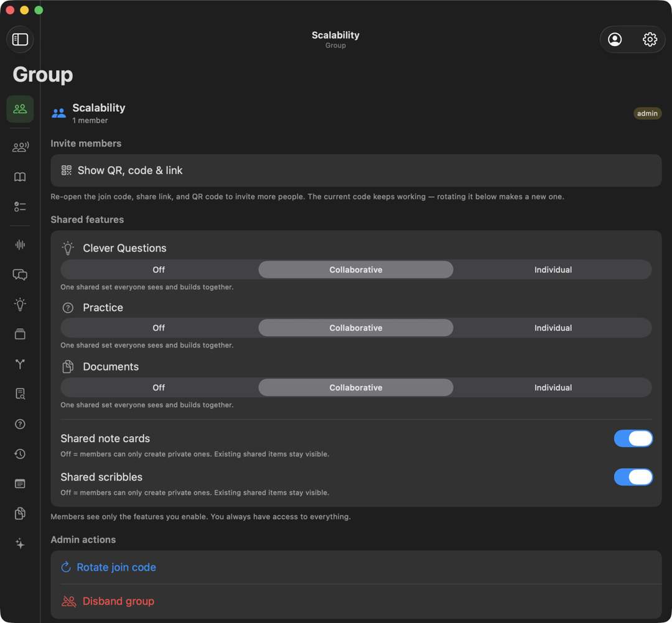This screenshot has width=672, height=623.
Task: Open the stacked cards sidebar icon
Action: tap(20, 334)
